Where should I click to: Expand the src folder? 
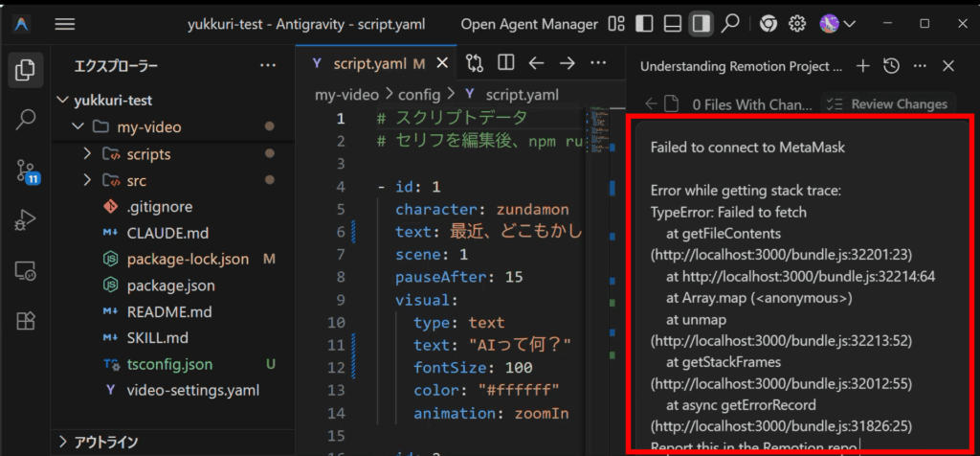coord(87,180)
